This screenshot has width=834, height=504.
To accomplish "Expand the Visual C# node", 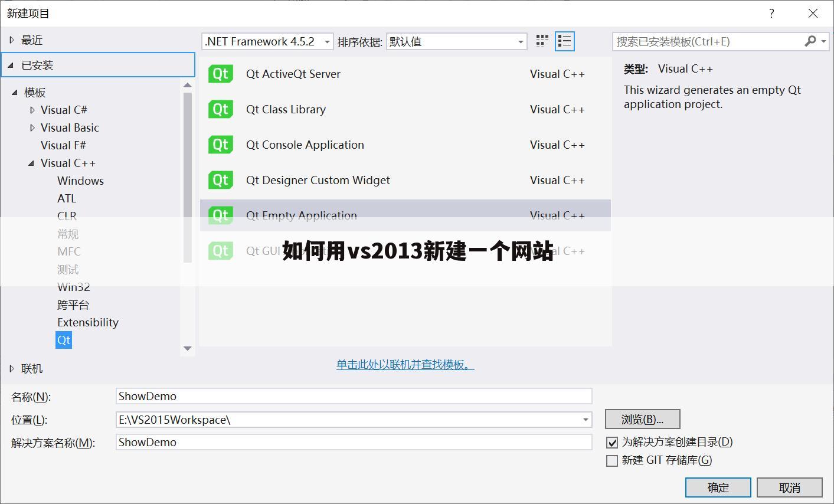I will 32,110.
